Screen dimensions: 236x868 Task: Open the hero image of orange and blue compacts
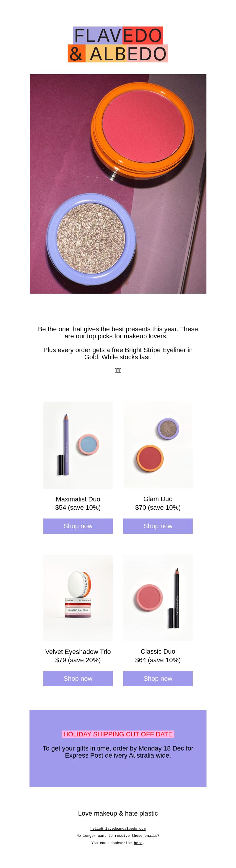coord(118,184)
